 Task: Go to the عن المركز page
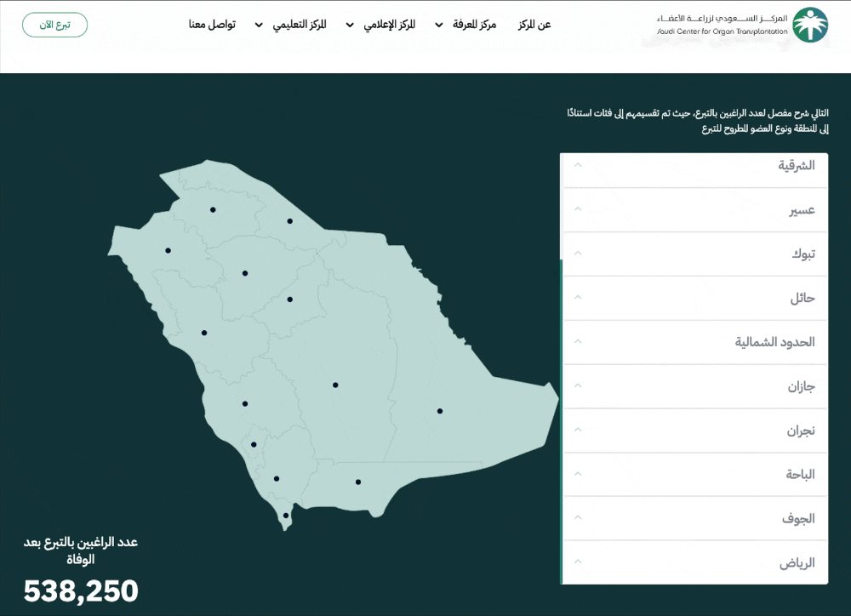click(534, 25)
